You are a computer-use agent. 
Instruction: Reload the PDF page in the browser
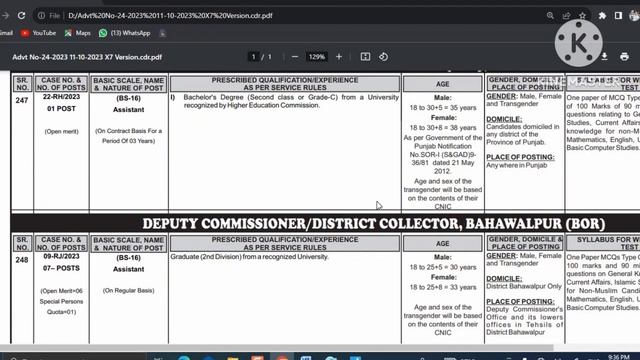[22, 16]
